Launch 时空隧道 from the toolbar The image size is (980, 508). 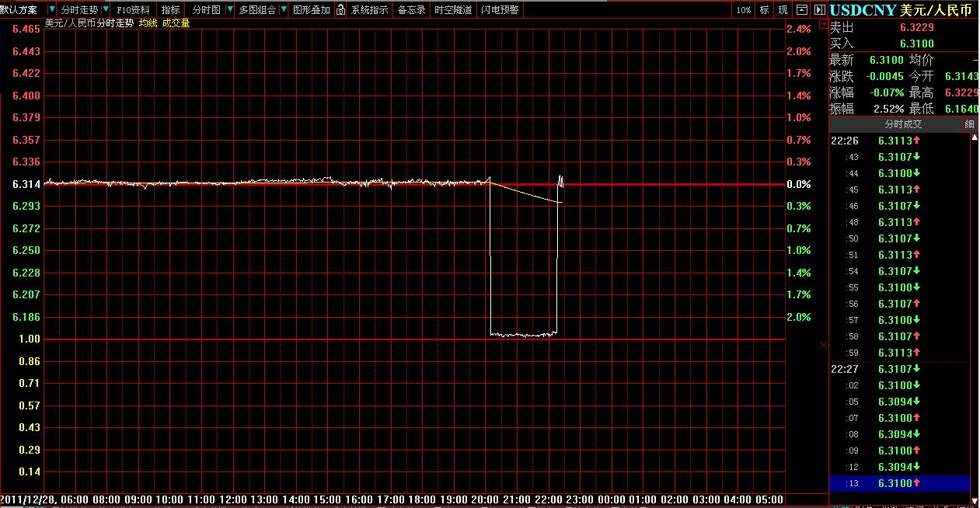(453, 10)
